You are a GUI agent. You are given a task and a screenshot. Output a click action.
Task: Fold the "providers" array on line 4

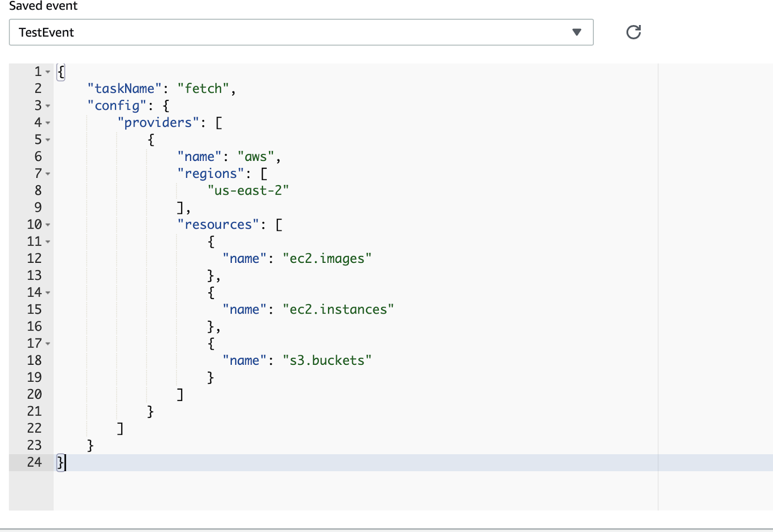click(48, 123)
